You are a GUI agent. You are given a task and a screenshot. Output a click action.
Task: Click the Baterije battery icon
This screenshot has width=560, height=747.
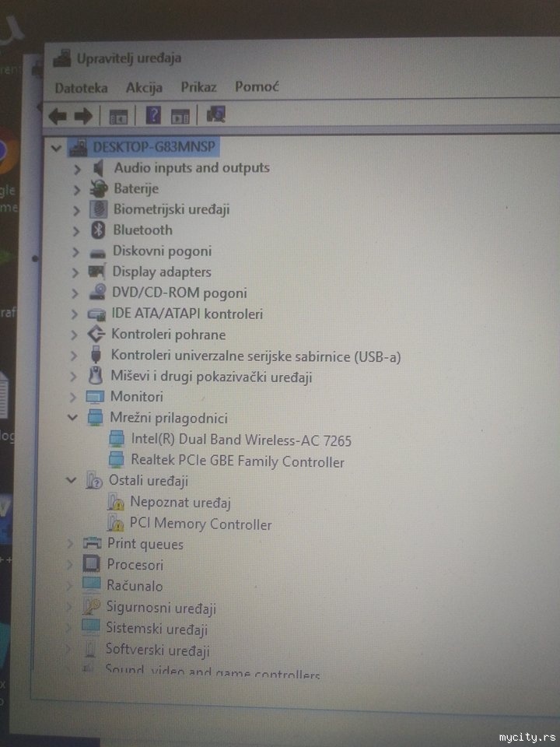[x=99, y=188]
